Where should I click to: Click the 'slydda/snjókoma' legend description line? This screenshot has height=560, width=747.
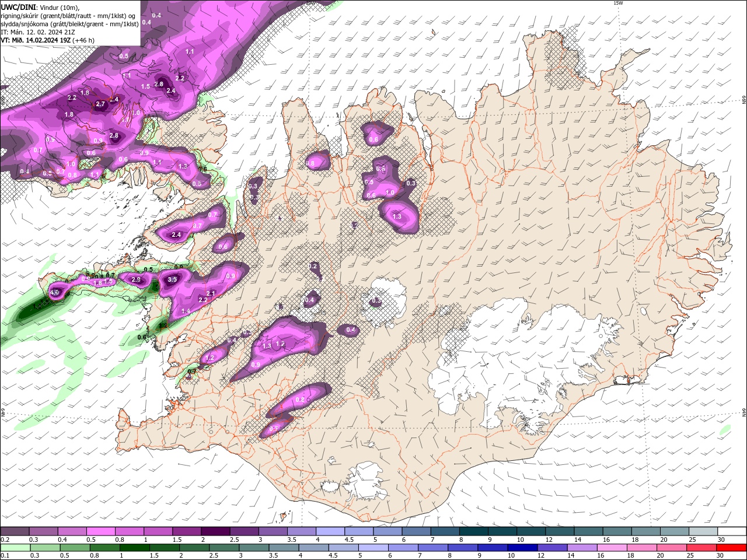(x=69, y=24)
